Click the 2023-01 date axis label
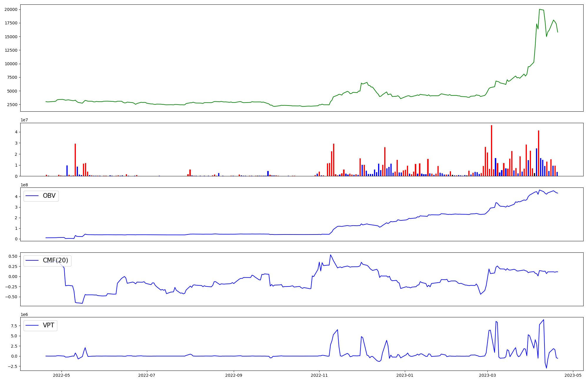This screenshot has height=382, width=588. click(x=405, y=375)
